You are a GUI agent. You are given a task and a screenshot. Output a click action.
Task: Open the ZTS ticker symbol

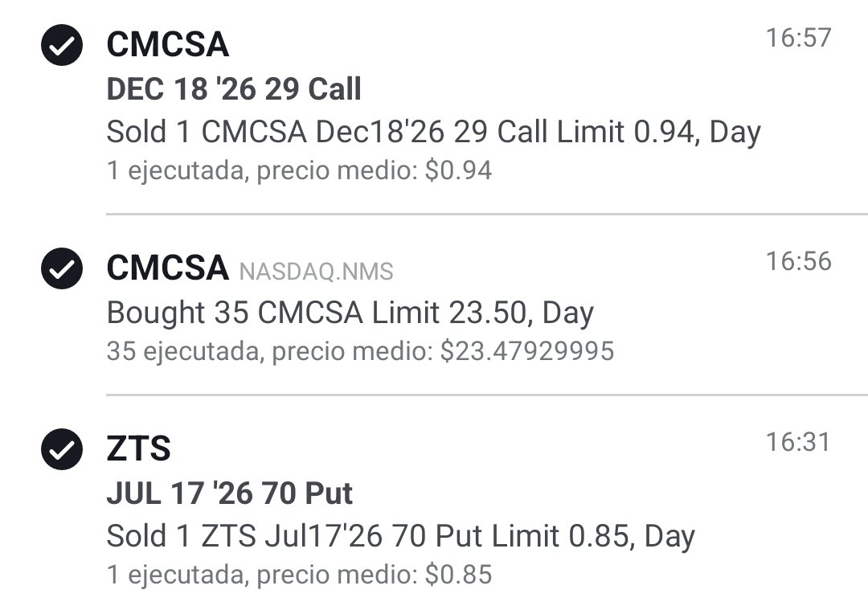click(x=138, y=448)
